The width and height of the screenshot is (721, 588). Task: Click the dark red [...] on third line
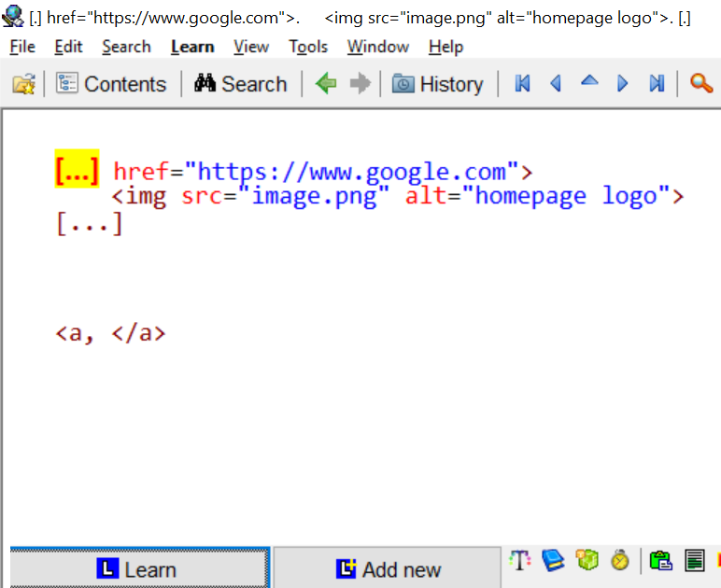[89, 223]
